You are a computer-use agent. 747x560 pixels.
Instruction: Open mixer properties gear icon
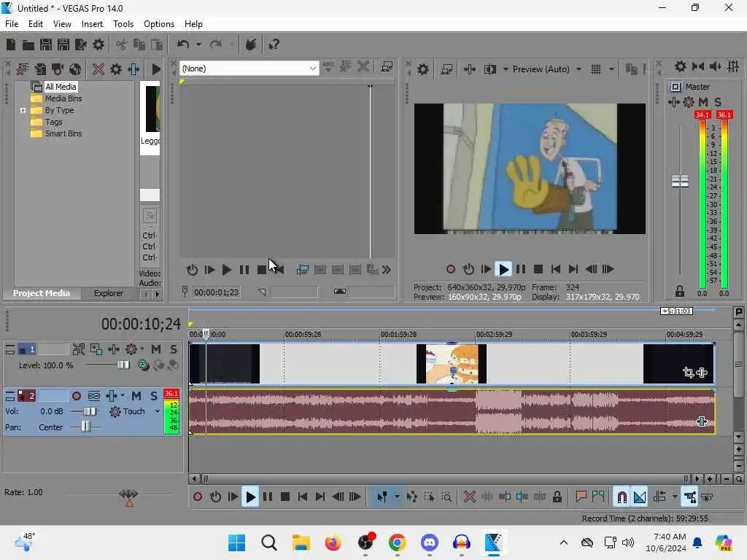(681, 66)
